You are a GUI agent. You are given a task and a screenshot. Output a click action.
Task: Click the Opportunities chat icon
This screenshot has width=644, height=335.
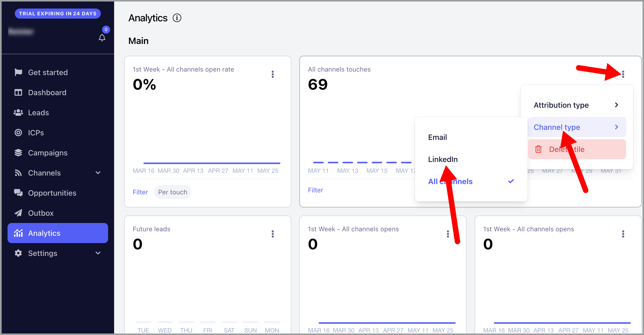click(18, 193)
